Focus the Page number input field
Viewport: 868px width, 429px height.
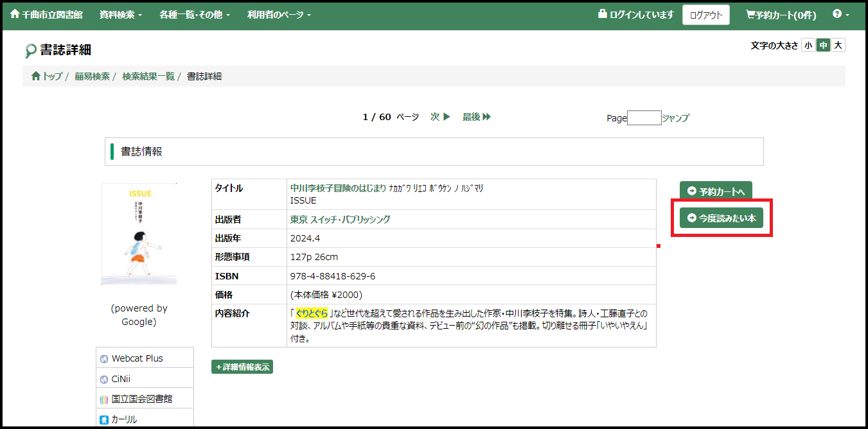644,118
